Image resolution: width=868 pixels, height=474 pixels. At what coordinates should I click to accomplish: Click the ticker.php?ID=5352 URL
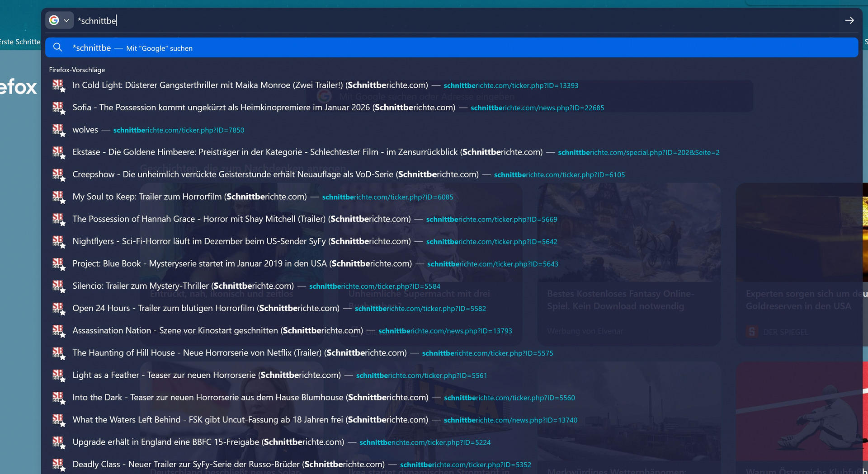(x=466, y=465)
